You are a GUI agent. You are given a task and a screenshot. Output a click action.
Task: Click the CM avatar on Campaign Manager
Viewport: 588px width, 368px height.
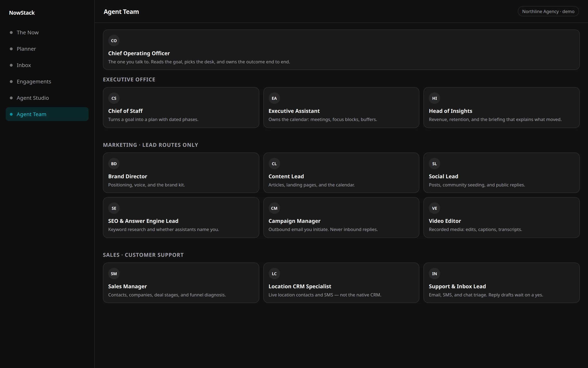tap(274, 208)
